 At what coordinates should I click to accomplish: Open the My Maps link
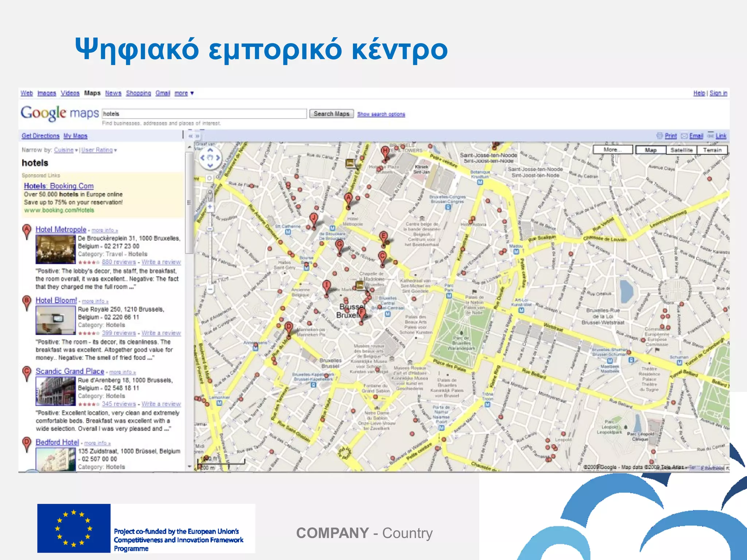tap(76, 136)
